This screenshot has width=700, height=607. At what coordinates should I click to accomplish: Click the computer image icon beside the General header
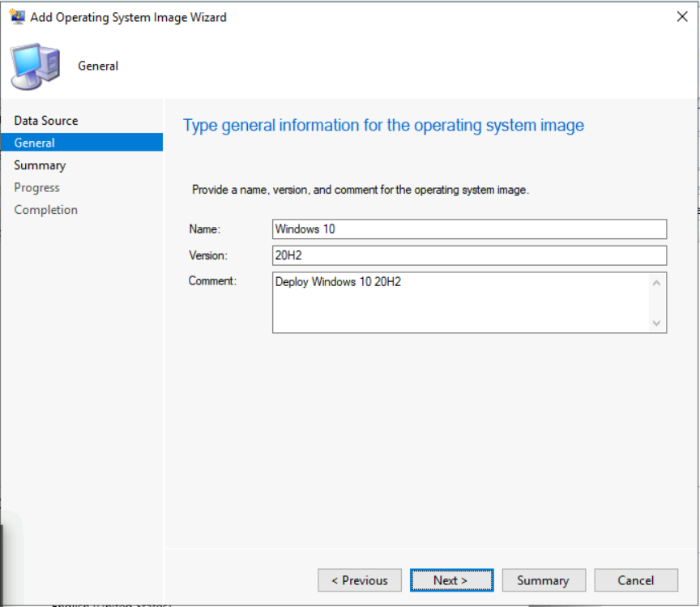click(35, 66)
